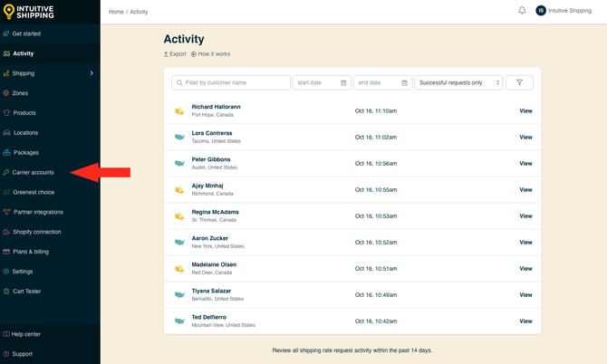Click the end date calendar icon
Image resolution: width=607 pixels, height=364 pixels.
pyautogui.click(x=404, y=82)
